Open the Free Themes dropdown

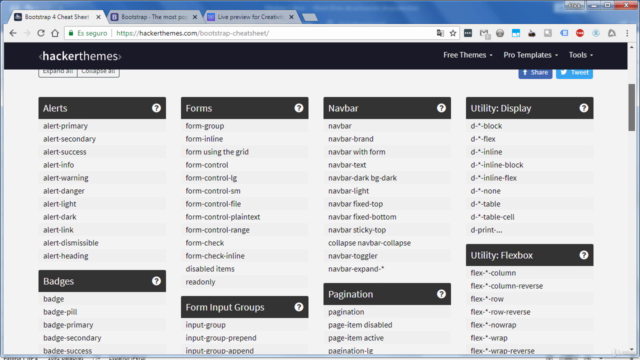click(x=468, y=55)
